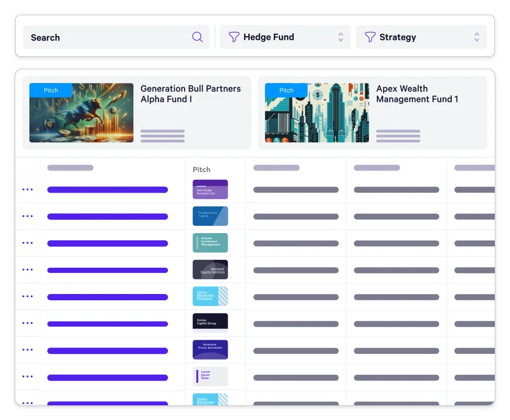The height and width of the screenshot is (420, 510).
Task: Open the Atlas Hedge Strategies LLC pitch thumbnail
Action: [x=210, y=190]
